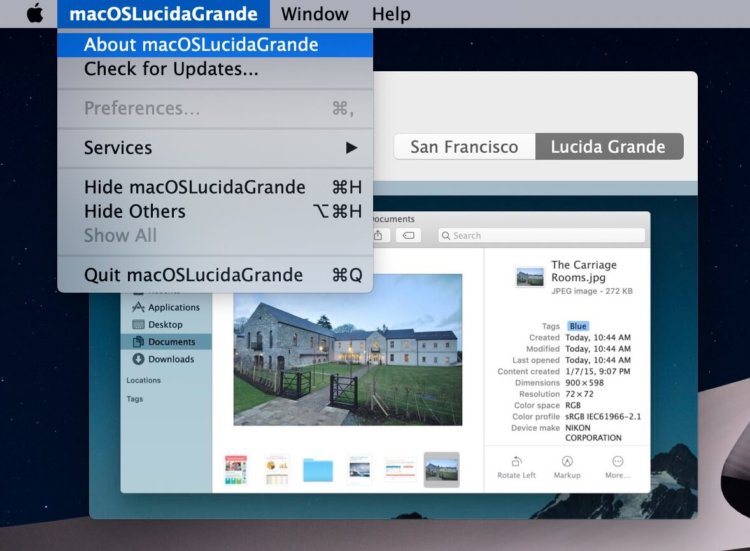This screenshot has height=551, width=750.
Task: Select Documents in Finder sidebar
Action: [x=165, y=342]
